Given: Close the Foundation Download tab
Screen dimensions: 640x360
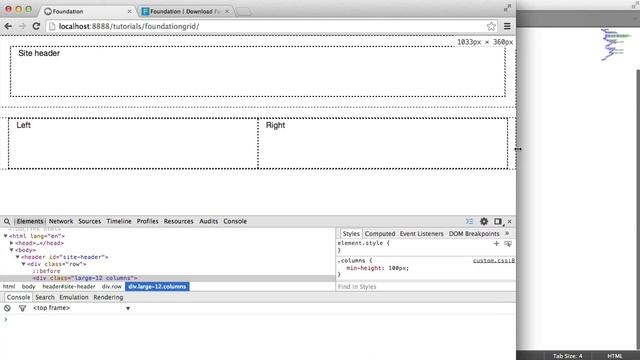Looking at the screenshot, I should (x=227, y=11).
